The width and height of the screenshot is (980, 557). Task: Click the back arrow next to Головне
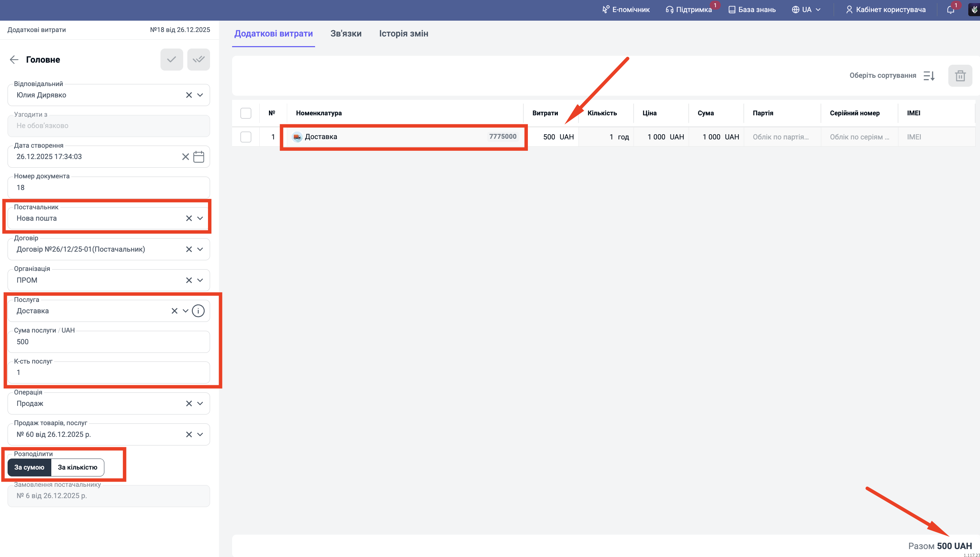coord(14,60)
